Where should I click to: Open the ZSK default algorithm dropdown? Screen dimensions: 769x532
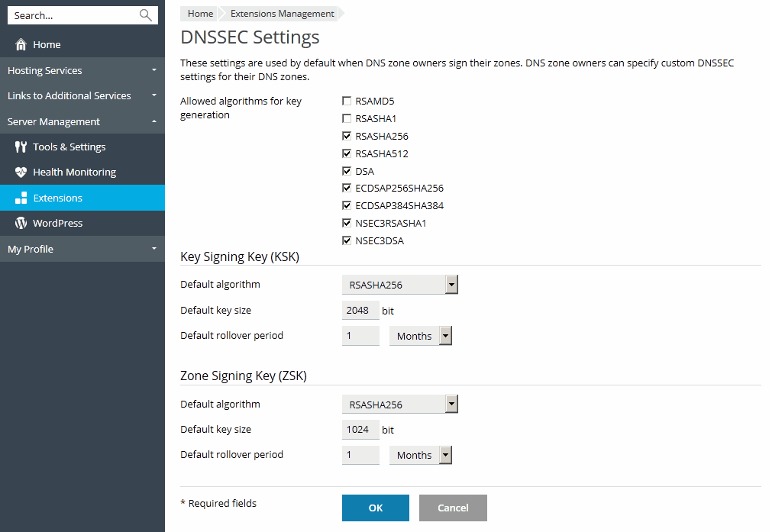[399, 405]
